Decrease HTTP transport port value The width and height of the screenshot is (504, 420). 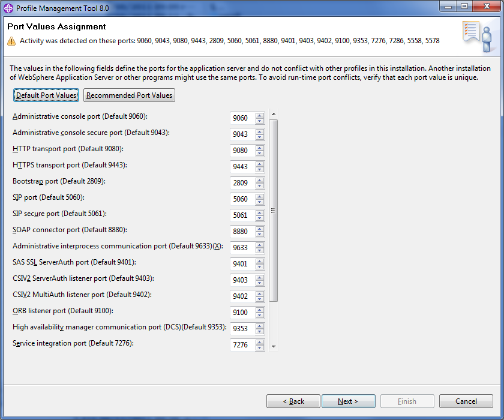260,153
